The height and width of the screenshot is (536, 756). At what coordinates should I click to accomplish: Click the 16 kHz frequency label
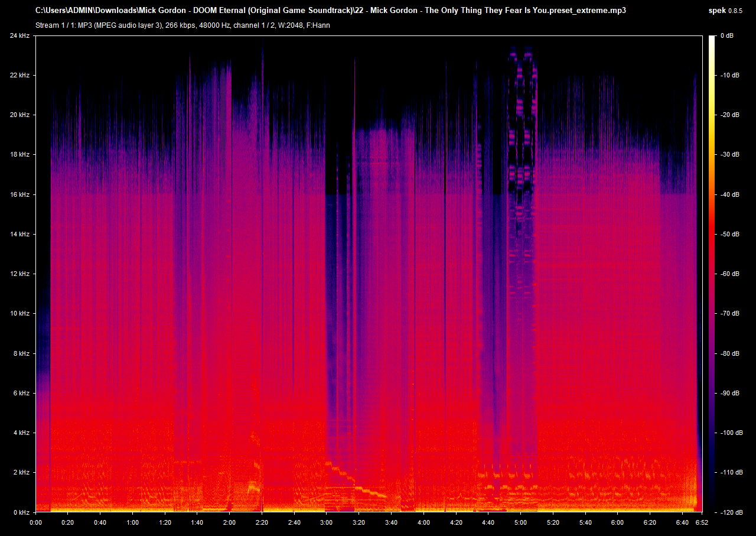19,194
